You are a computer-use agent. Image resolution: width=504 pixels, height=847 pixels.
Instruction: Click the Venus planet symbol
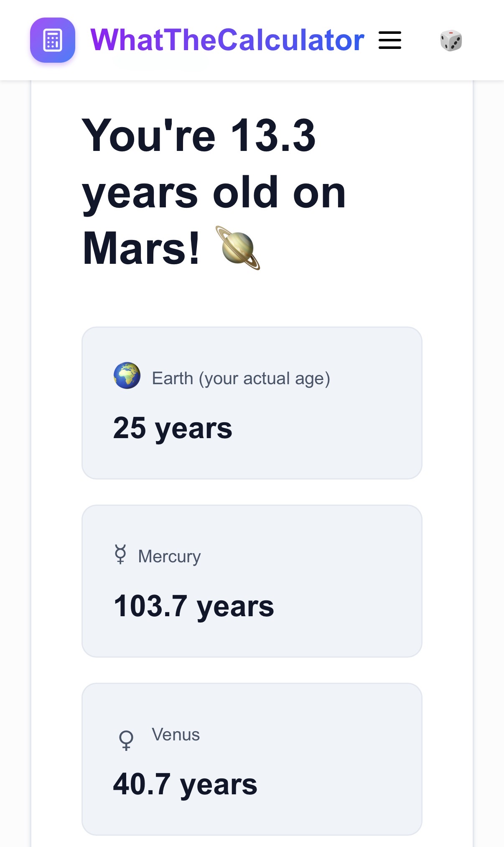126,740
